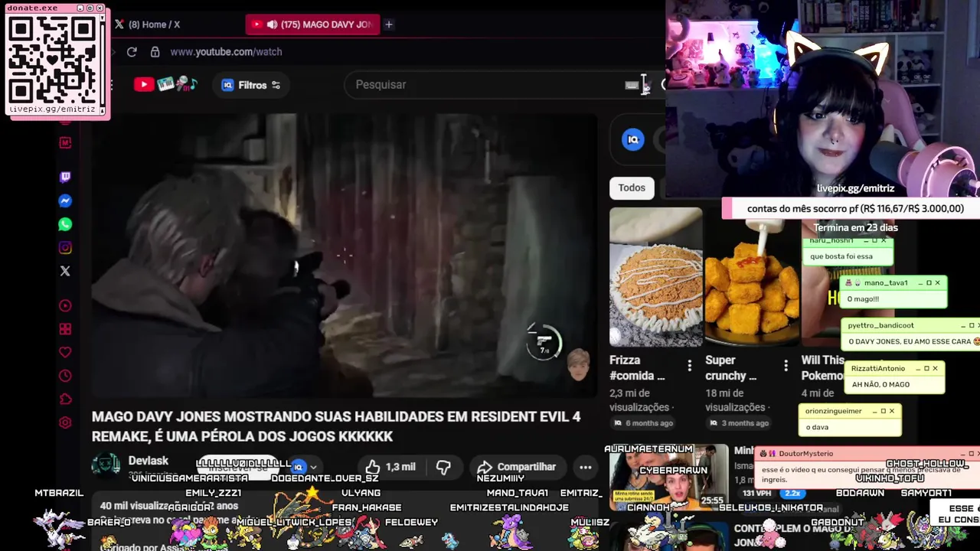Close the haru_hoshi1 chat popup

884,240
